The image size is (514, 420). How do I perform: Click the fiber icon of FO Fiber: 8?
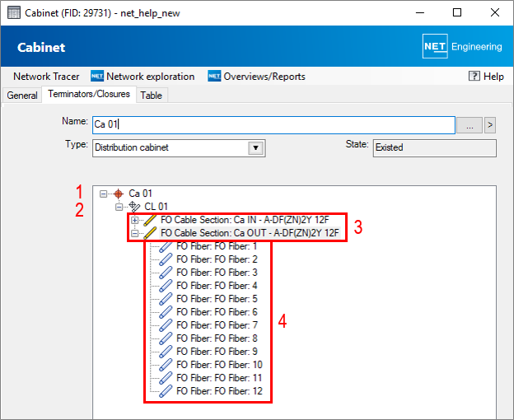coord(166,338)
